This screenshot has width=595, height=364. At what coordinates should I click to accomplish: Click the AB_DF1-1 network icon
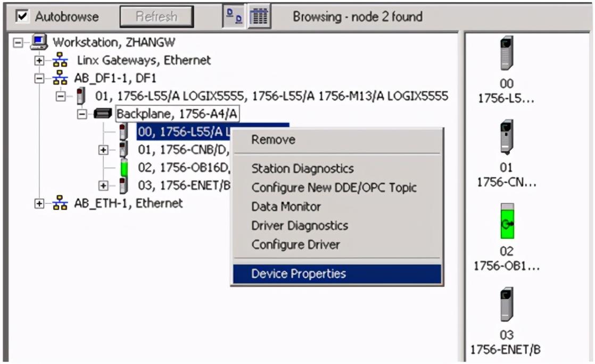[x=60, y=78]
